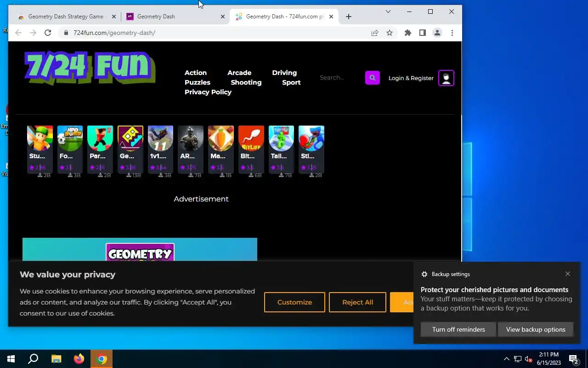The height and width of the screenshot is (368, 588).
Task: Go back with the browser back arrow
Action: click(18, 33)
